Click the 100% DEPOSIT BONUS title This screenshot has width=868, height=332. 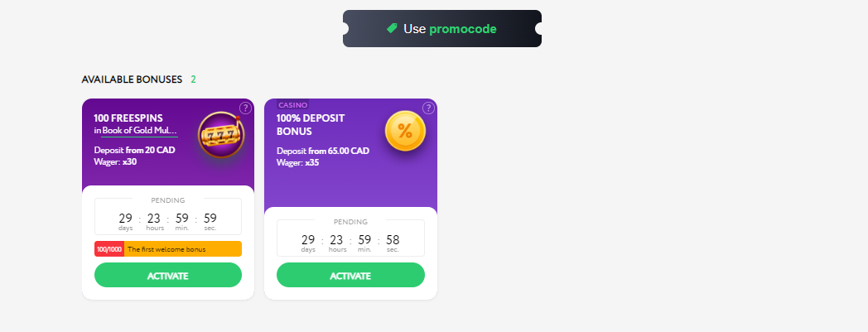tap(311, 125)
